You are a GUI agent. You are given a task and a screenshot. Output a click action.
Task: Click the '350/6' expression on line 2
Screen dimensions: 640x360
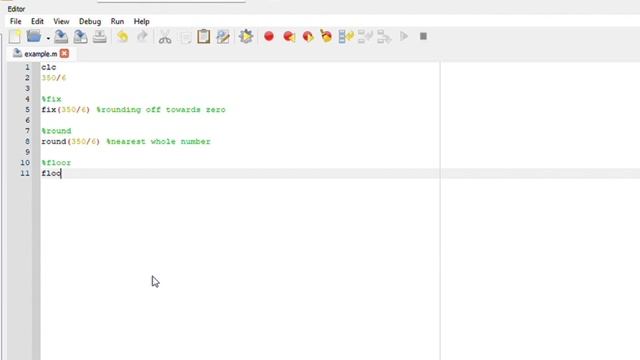[x=53, y=78]
